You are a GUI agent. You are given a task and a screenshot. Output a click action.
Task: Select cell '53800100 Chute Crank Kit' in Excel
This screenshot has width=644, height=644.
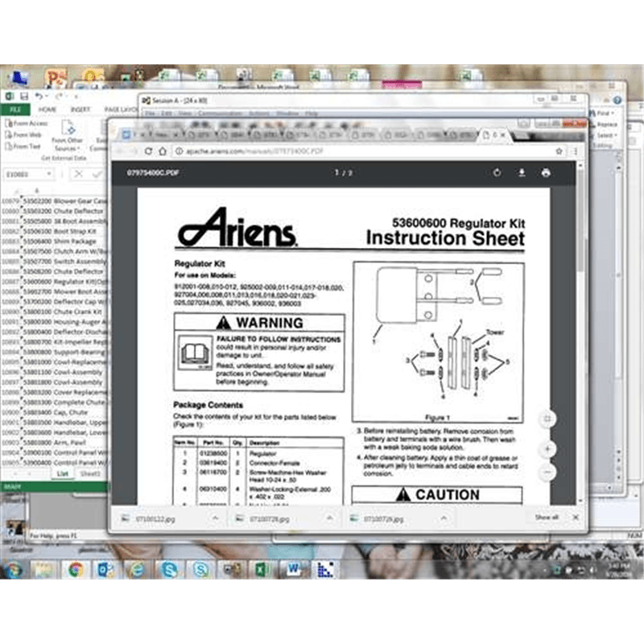point(63,312)
